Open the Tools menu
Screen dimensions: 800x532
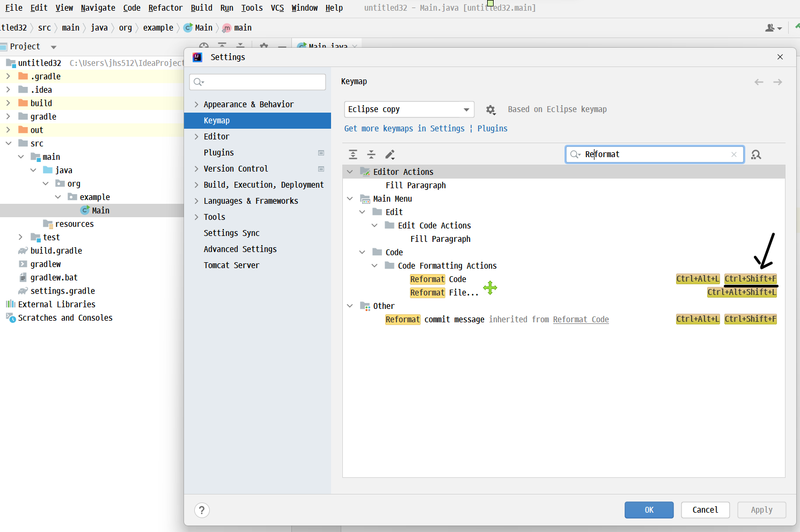(252, 8)
